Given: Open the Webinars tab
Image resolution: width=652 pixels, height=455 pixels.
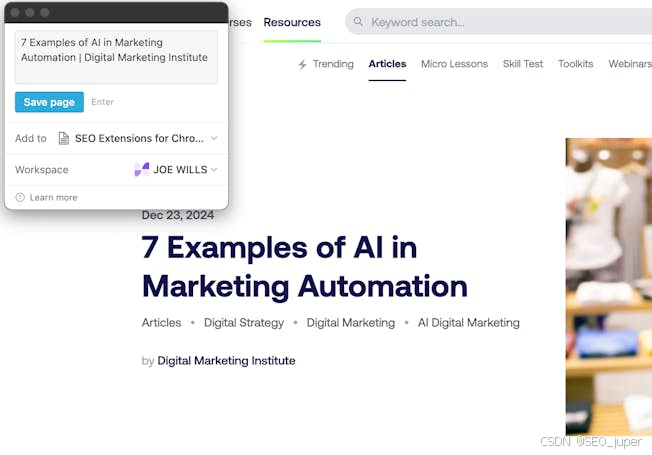Looking at the screenshot, I should point(630,64).
